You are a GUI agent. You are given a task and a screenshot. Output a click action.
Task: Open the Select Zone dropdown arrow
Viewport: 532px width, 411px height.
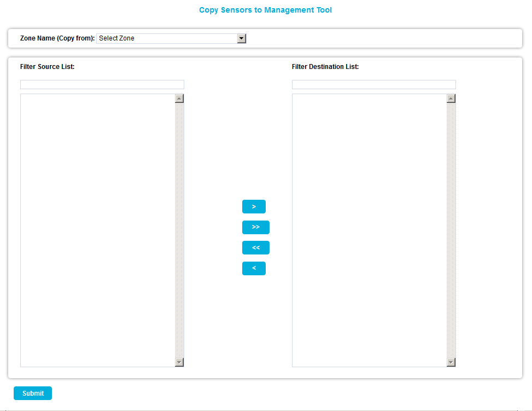(x=242, y=38)
